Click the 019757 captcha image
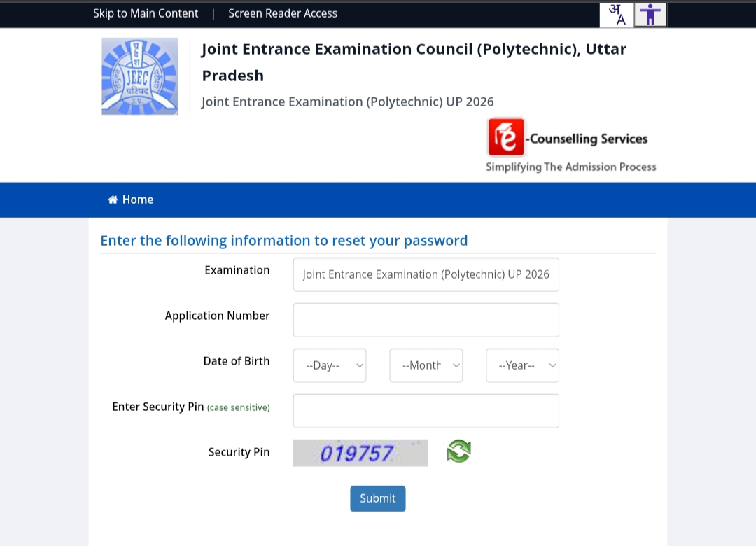The width and height of the screenshot is (756, 546). 360,453
